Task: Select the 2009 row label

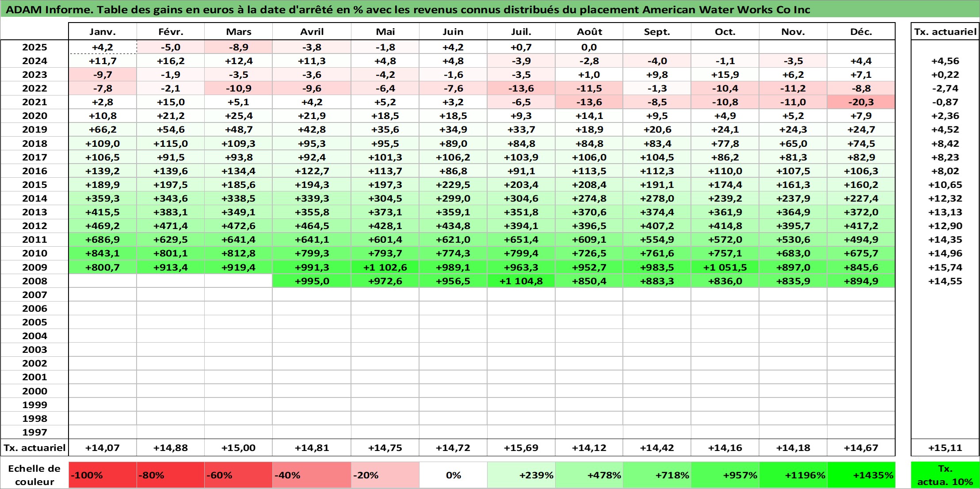Action: (x=34, y=267)
